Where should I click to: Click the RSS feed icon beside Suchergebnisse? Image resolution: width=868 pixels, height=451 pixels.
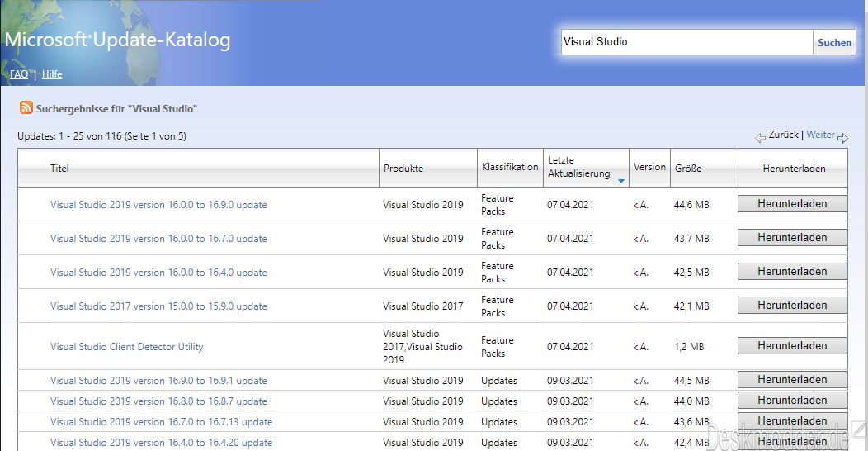[26, 108]
